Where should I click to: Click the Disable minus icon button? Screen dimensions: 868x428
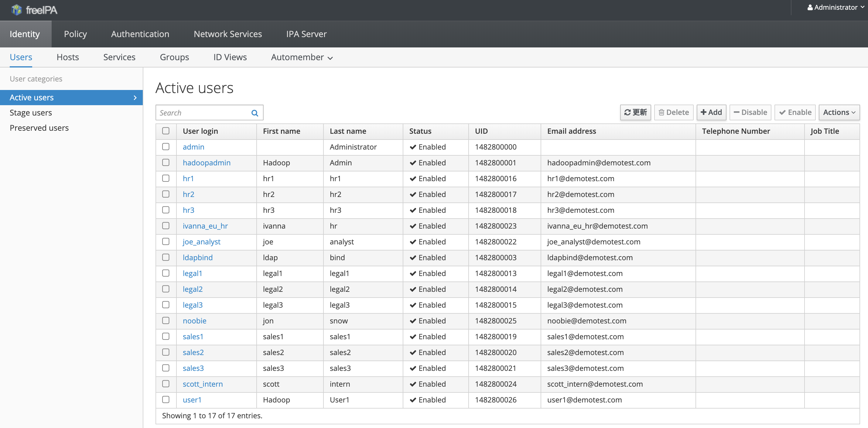(750, 112)
